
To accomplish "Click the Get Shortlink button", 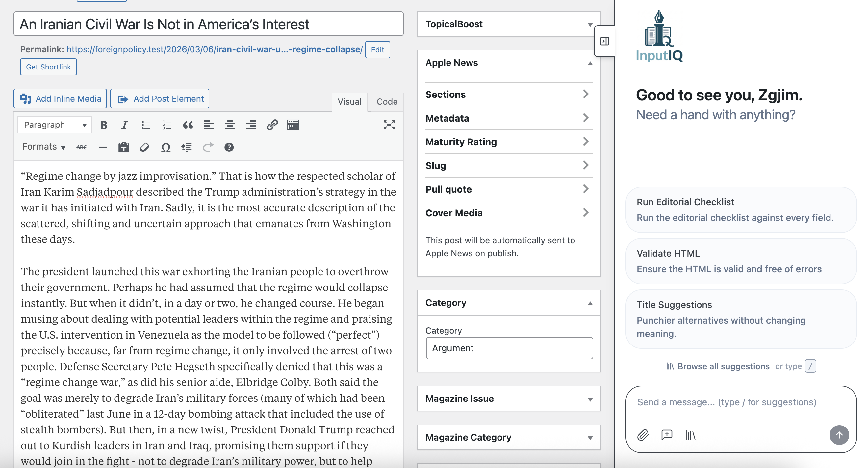I will point(48,67).
